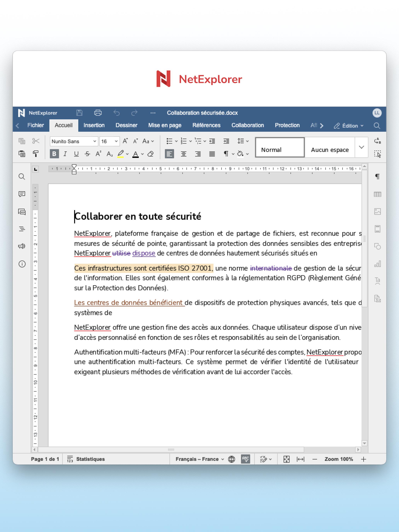Apply the Aucun espace style
Image resolution: width=399 pixels, height=532 pixels.
[x=330, y=147]
